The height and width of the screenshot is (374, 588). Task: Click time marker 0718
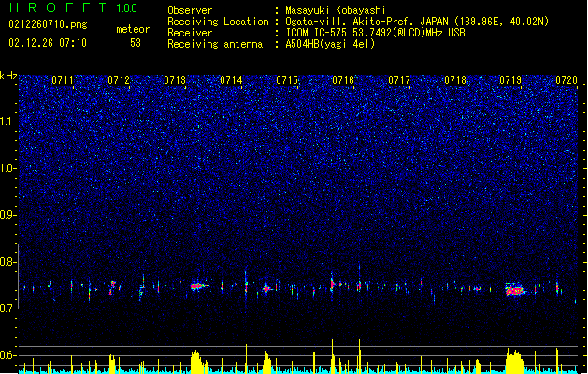pos(455,80)
